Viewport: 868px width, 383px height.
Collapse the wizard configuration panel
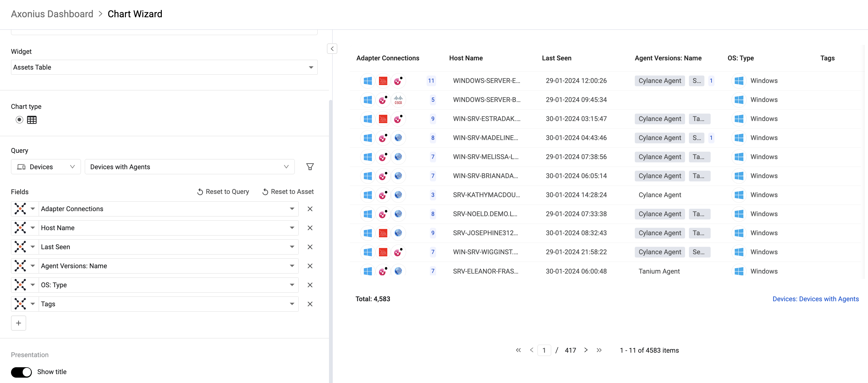[x=332, y=49]
